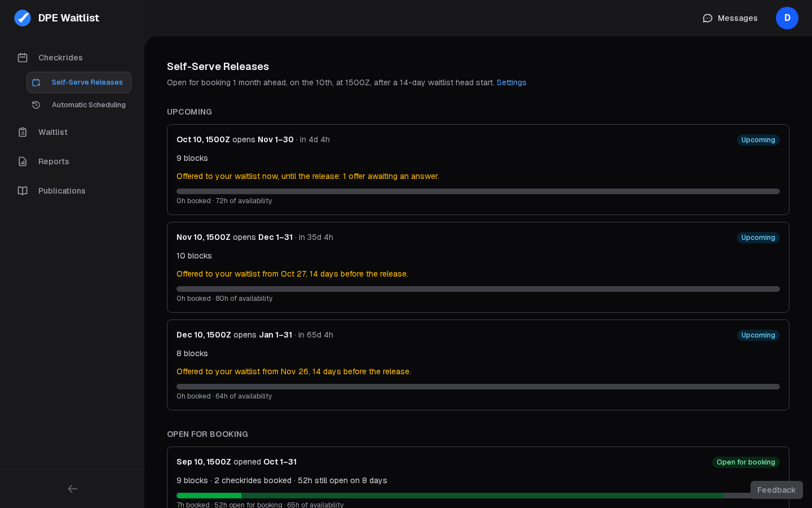Screen dimensions: 812x508
Task: Click the Sep 10 booking progress bar
Action: pos(478,496)
